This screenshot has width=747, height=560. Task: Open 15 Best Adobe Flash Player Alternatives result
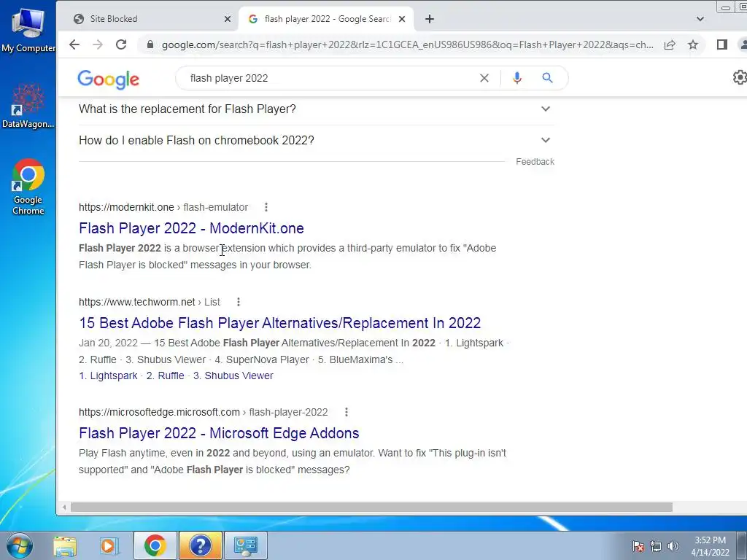pos(279,323)
